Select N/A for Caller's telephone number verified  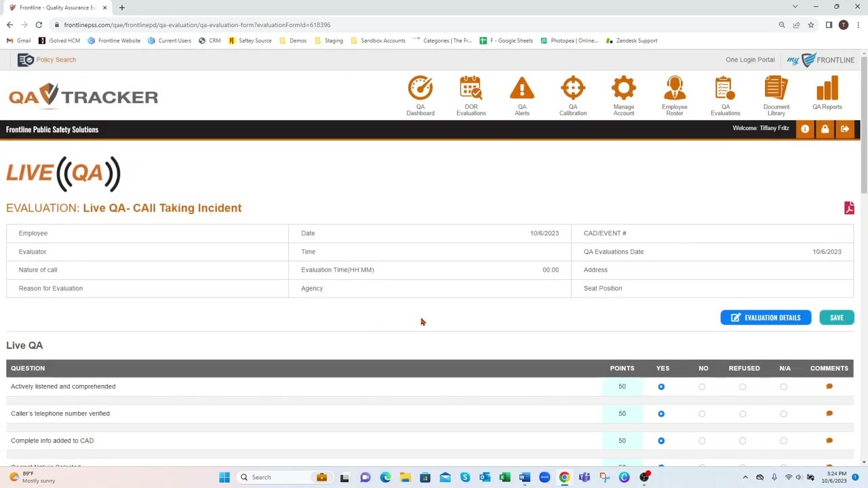click(x=783, y=413)
